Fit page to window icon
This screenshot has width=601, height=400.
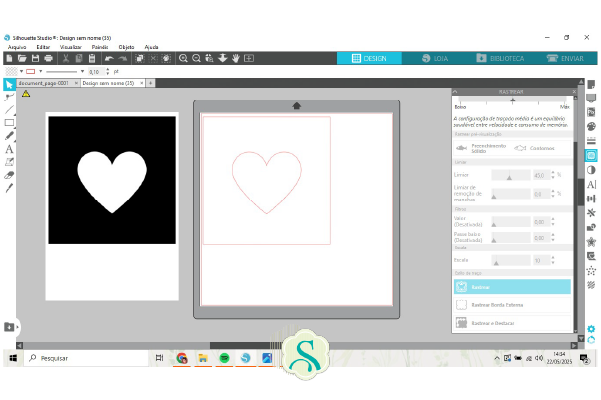[x=249, y=58]
